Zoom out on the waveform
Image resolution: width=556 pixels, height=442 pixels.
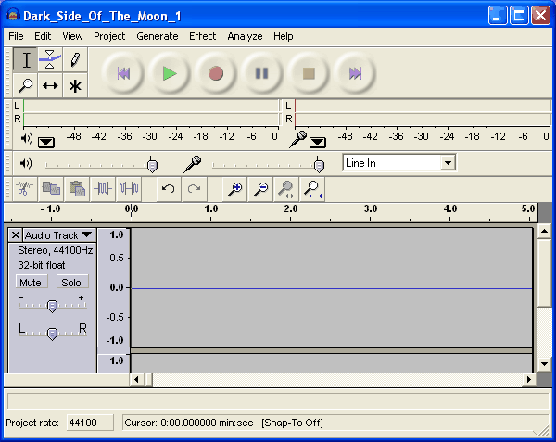pyautogui.click(x=261, y=189)
